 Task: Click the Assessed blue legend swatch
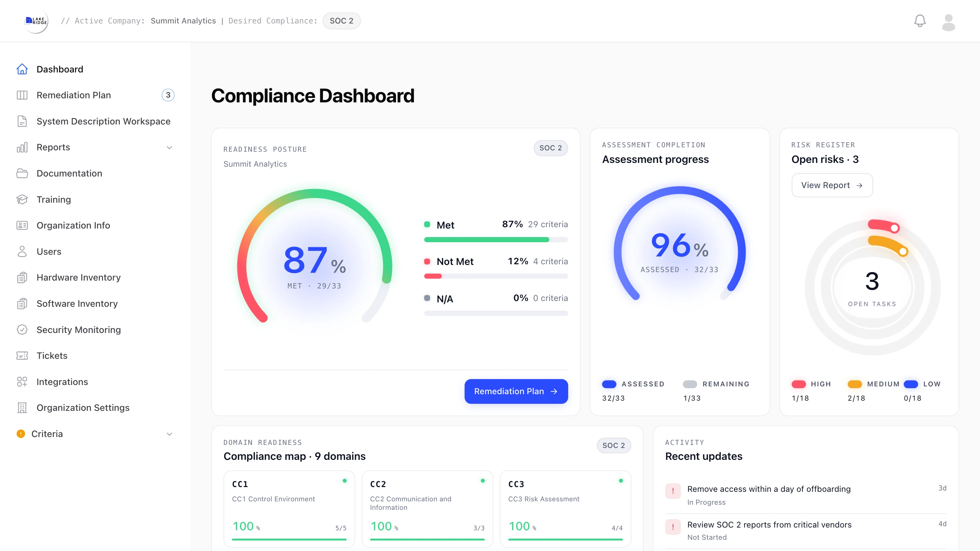[609, 384]
